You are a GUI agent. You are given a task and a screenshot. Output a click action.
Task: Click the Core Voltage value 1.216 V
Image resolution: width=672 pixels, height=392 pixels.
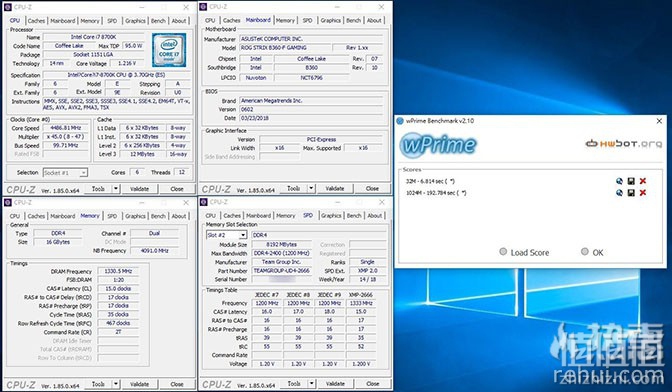127,63
